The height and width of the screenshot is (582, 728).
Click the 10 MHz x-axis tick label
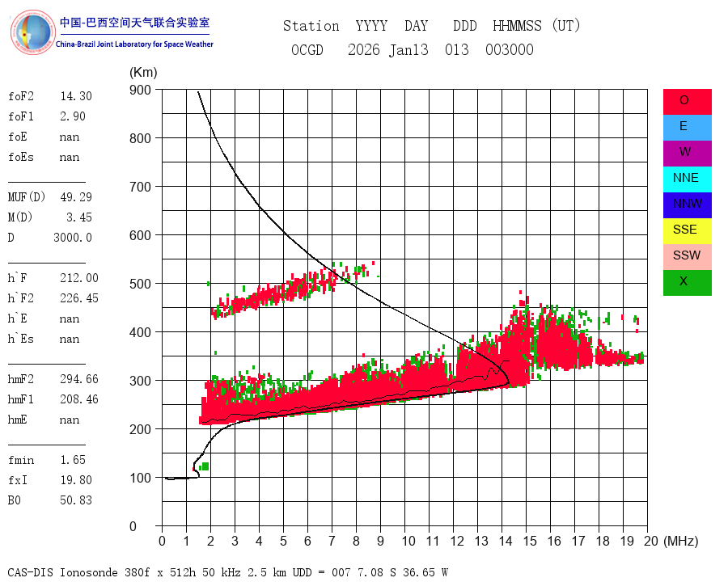point(408,541)
